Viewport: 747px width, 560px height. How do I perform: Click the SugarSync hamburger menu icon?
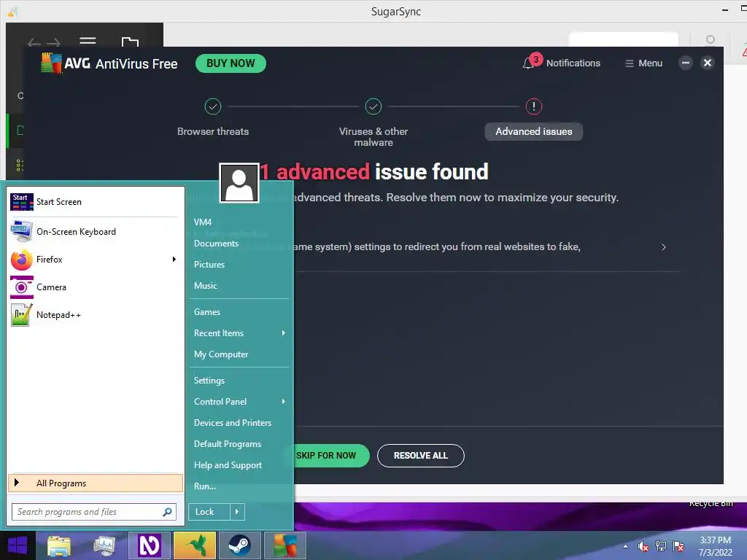(88, 42)
